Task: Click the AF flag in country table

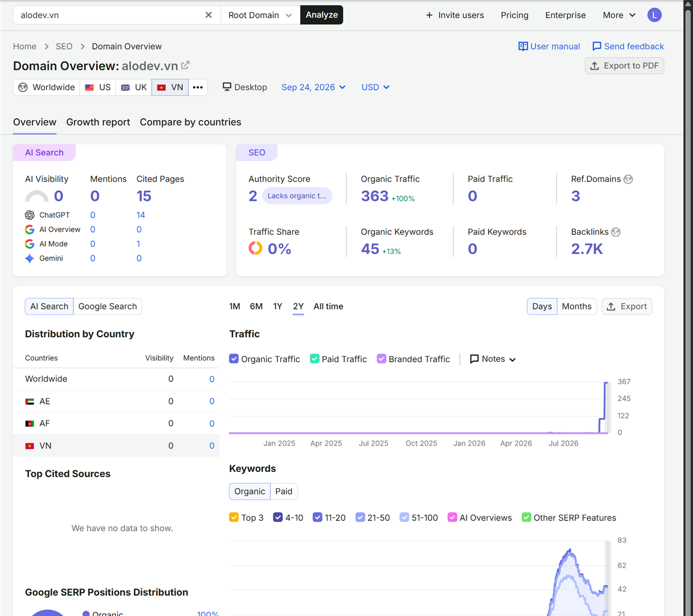Action: [x=30, y=423]
